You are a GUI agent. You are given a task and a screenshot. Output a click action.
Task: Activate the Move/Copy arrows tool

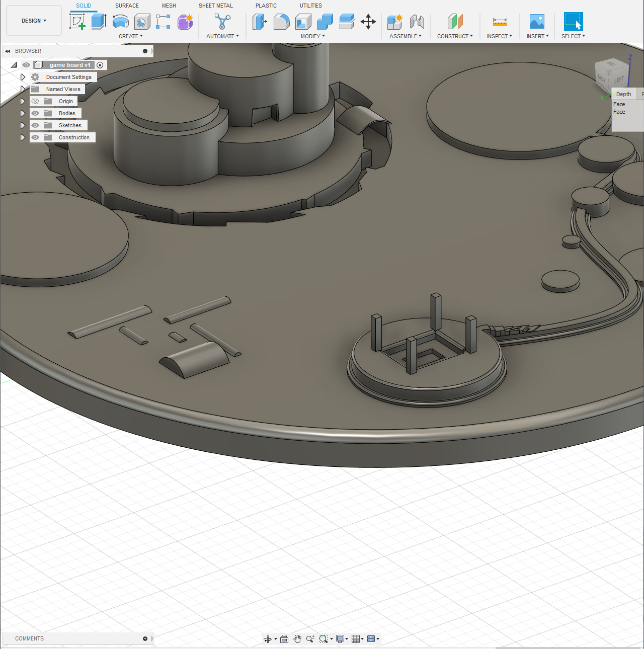pyautogui.click(x=368, y=22)
